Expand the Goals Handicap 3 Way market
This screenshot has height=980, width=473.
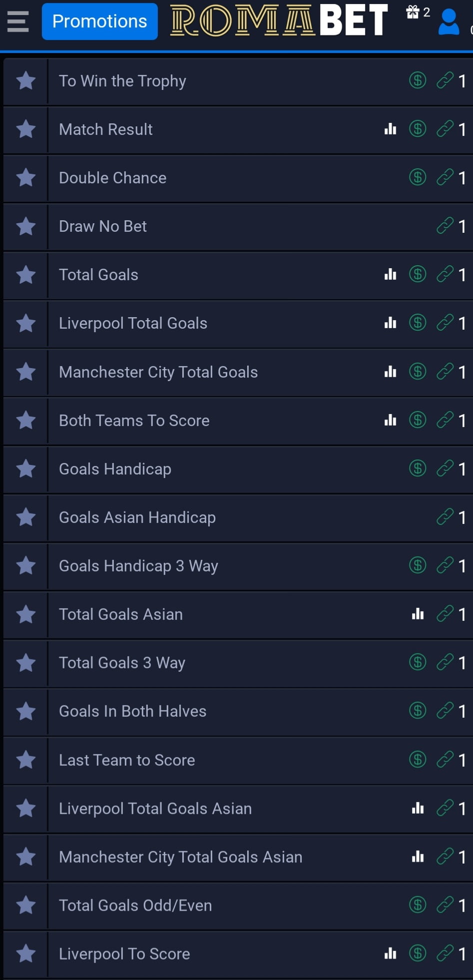click(x=138, y=566)
